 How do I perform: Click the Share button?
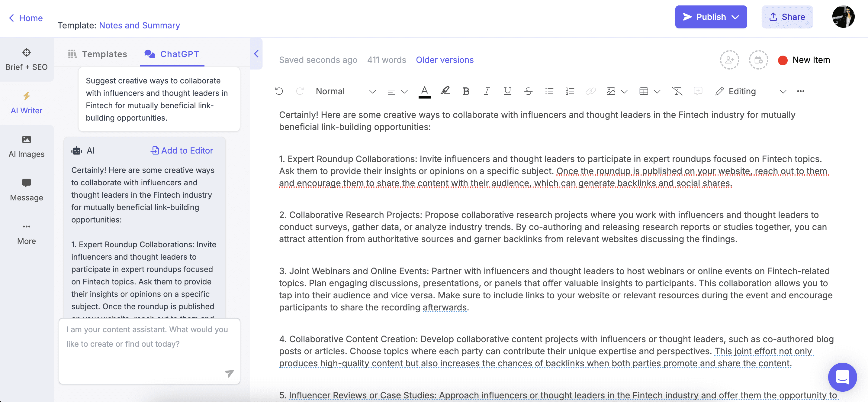[787, 17]
